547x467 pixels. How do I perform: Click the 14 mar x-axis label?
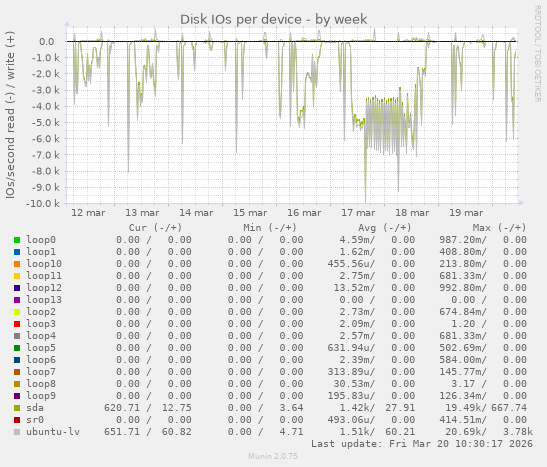tap(196, 213)
